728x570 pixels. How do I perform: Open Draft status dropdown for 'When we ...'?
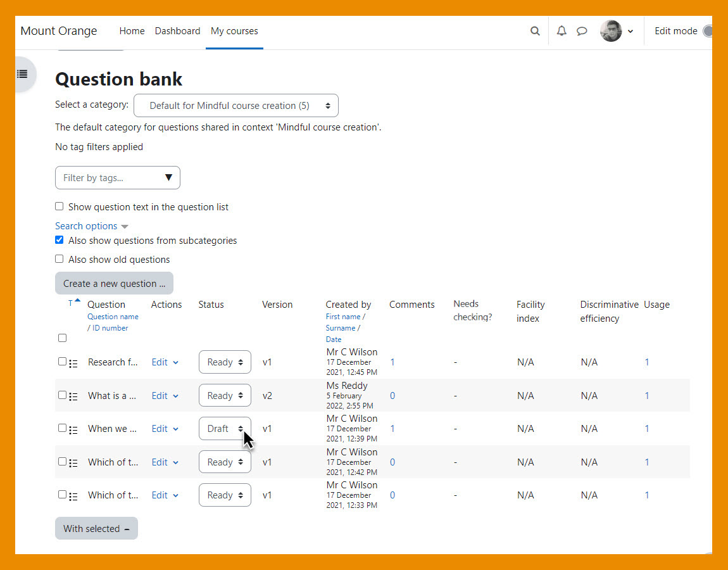click(x=225, y=429)
